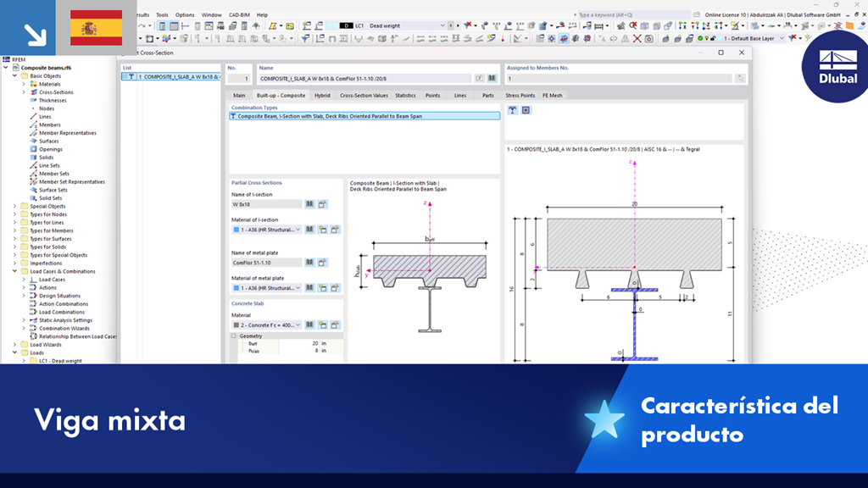868x488 pixels.
Task: Expand the Materials tree node
Action: click(x=24, y=84)
